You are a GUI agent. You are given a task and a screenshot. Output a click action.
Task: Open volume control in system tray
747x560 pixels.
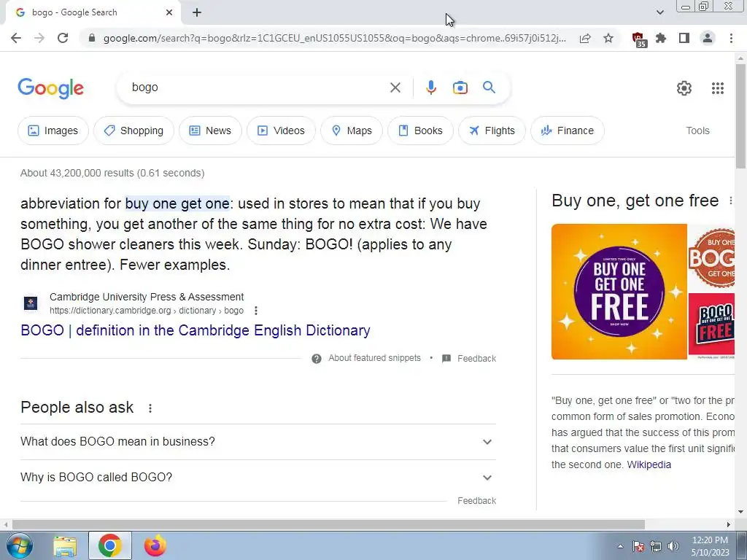[673, 546]
